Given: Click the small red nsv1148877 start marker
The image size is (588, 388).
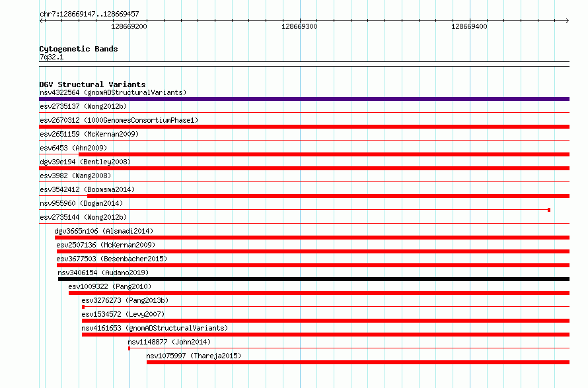Looking at the screenshot, I should tap(129, 348).
